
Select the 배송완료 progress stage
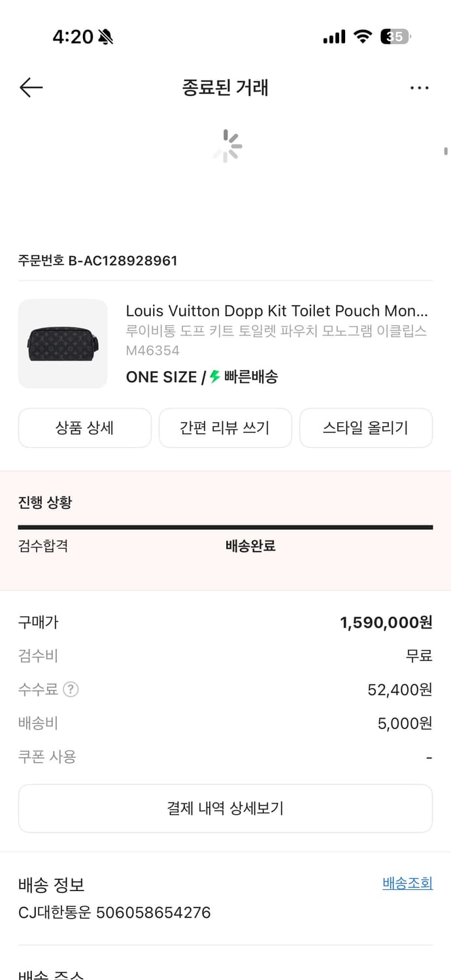click(x=250, y=546)
